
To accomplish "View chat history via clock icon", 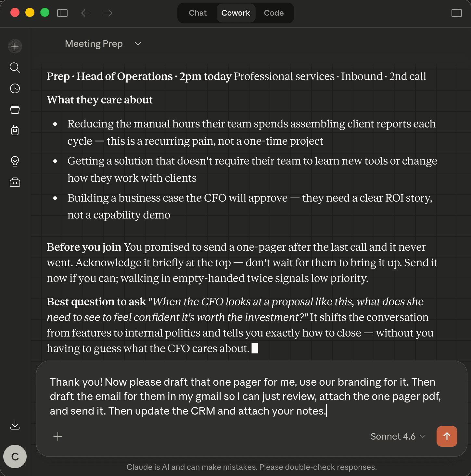I will 15,88.
